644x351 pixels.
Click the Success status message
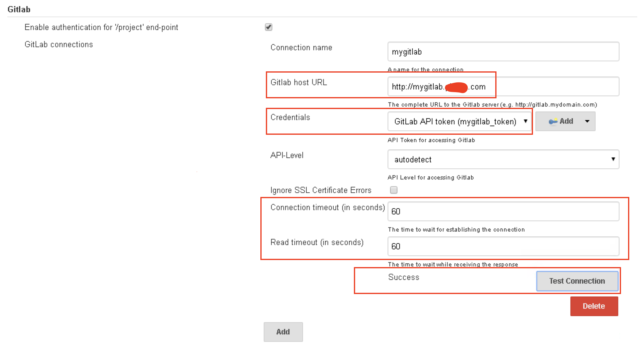(404, 277)
